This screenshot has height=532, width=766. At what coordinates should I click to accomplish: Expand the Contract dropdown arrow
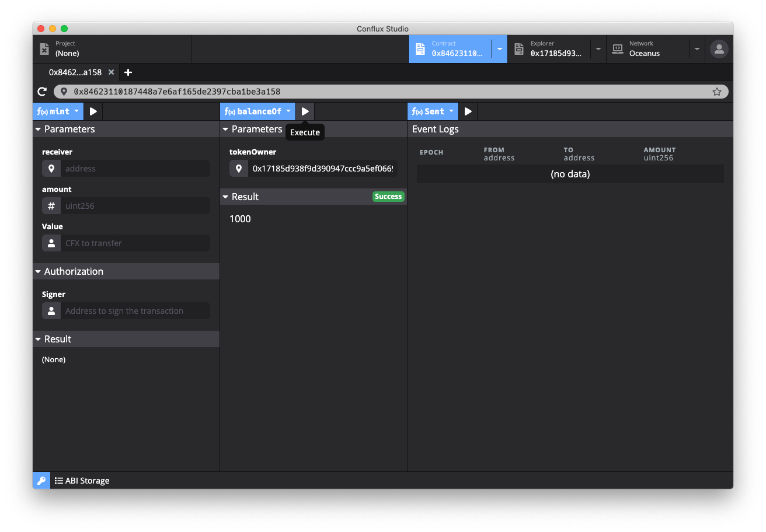pos(500,49)
